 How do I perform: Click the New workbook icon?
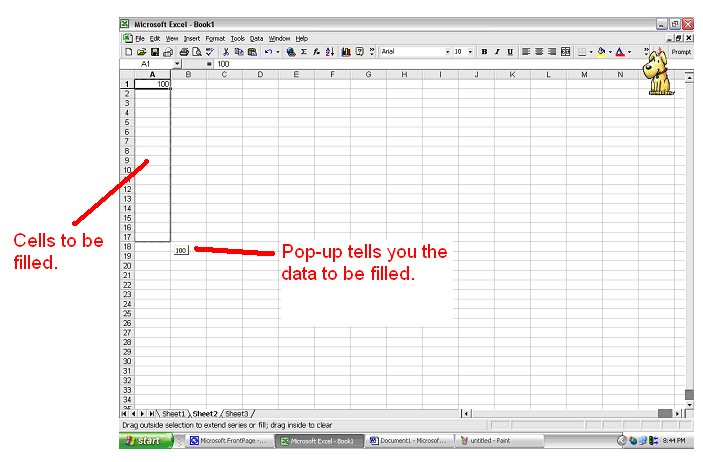pos(129,52)
